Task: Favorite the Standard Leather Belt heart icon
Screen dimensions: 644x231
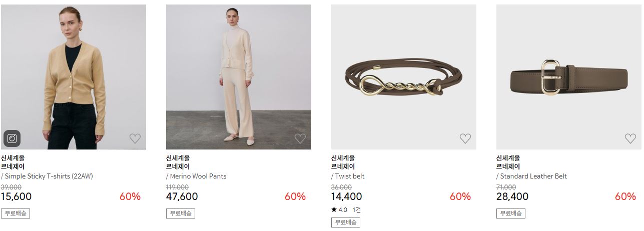Action: coord(630,138)
